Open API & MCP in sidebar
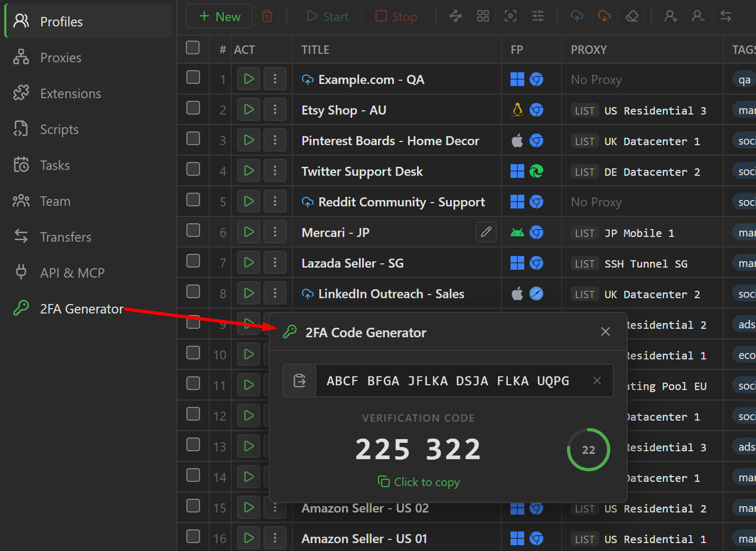This screenshot has height=551, width=756. pos(88,273)
